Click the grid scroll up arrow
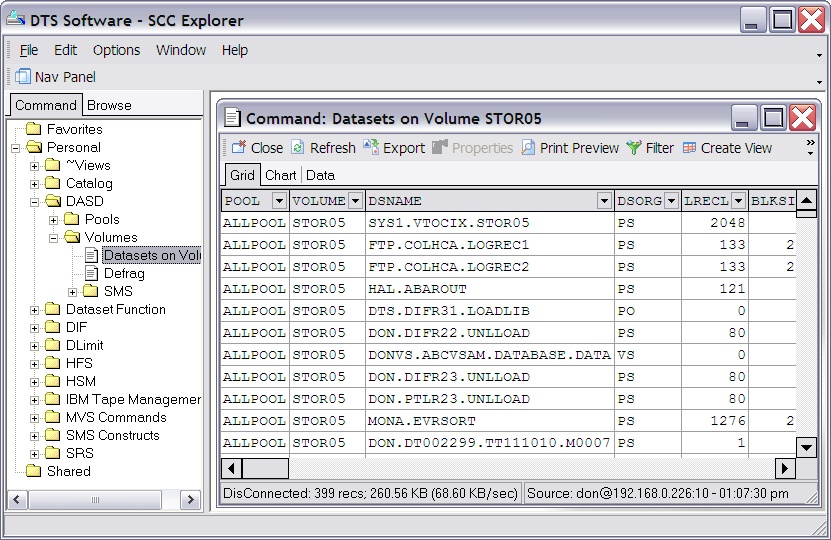The width and height of the screenshot is (831, 540). [806, 200]
